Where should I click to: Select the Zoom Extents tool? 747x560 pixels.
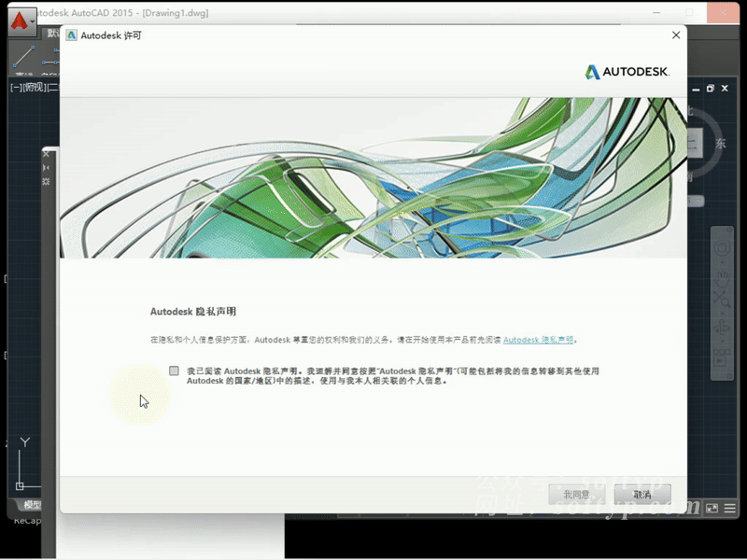tap(722, 300)
